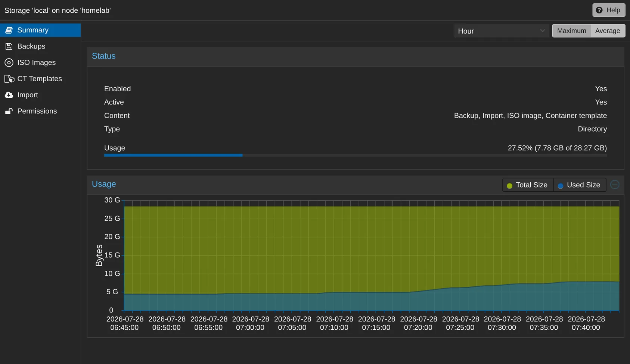Open the Hour timeframe dropdown

(x=502, y=31)
